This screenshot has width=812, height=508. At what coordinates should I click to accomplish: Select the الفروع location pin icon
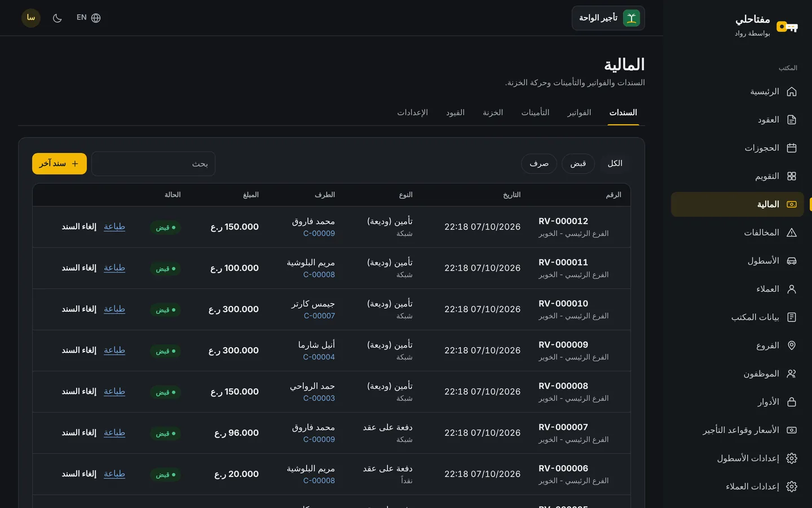point(792,345)
